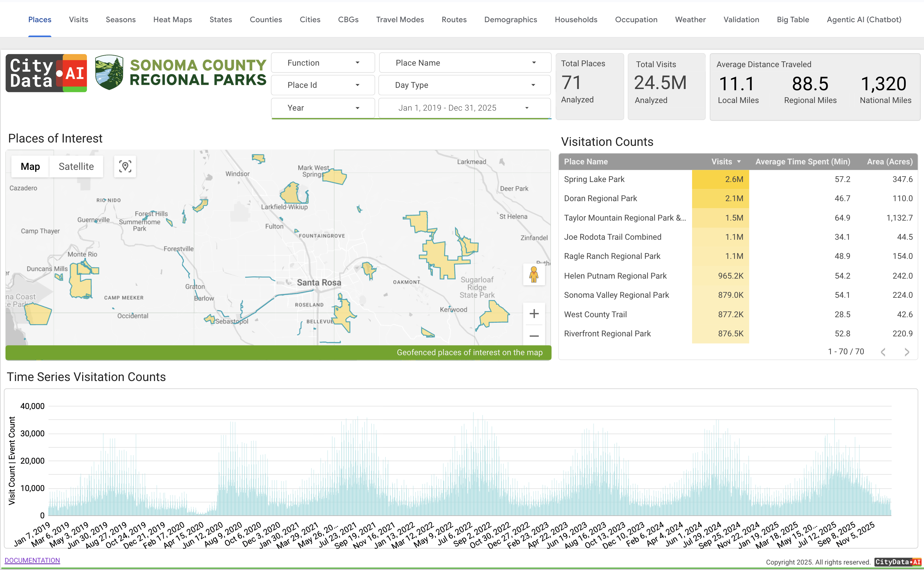Select Doran Regional Park in the table
924x570 pixels.
click(600, 199)
